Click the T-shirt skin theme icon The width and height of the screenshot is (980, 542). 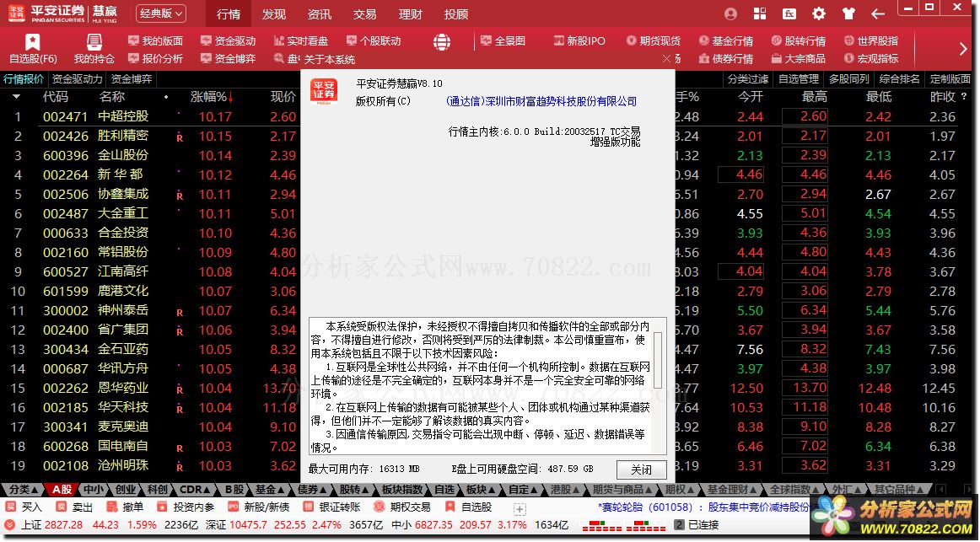click(848, 13)
